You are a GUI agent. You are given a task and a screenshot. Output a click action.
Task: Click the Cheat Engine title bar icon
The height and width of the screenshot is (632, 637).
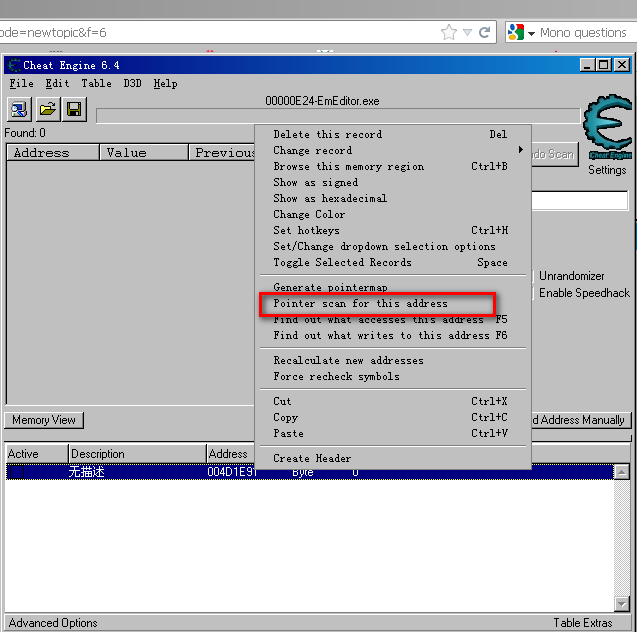(14, 65)
